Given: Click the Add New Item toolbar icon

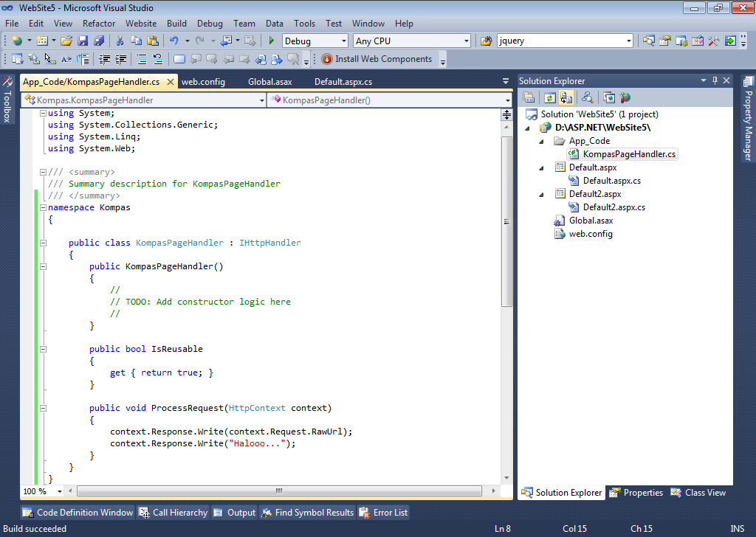Looking at the screenshot, I should click(x=42, y=41).
